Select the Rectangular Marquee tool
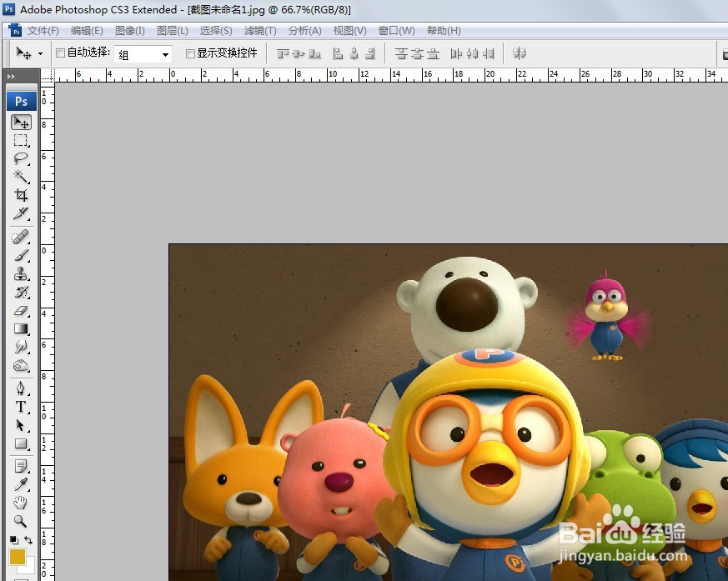Viewport: 728px width, 581px height. tap(22, 141)
